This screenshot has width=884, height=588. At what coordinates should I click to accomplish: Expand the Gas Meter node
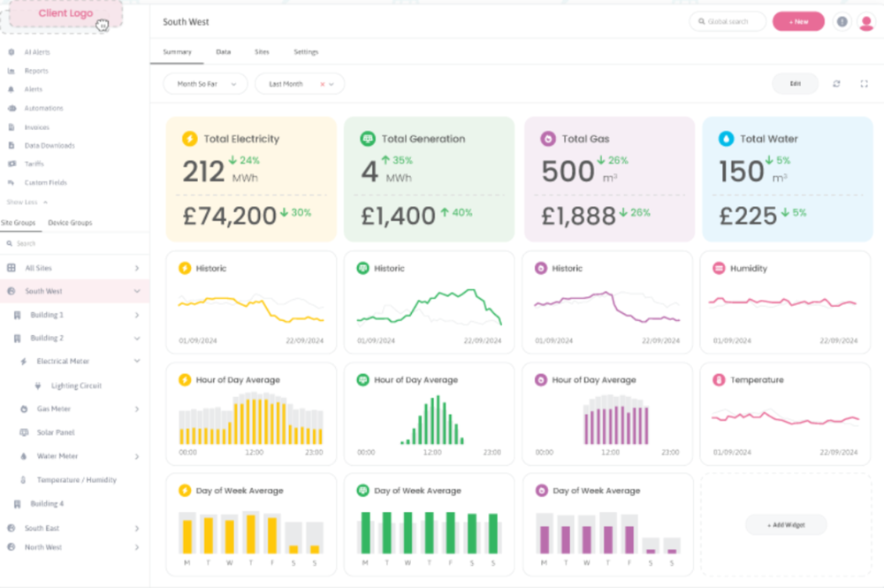coord(136,409)
